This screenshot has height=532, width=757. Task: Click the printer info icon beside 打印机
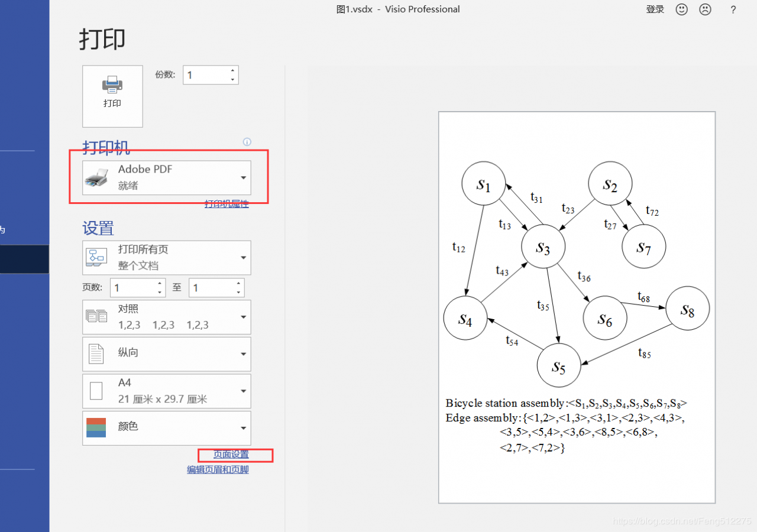[247, 142]
